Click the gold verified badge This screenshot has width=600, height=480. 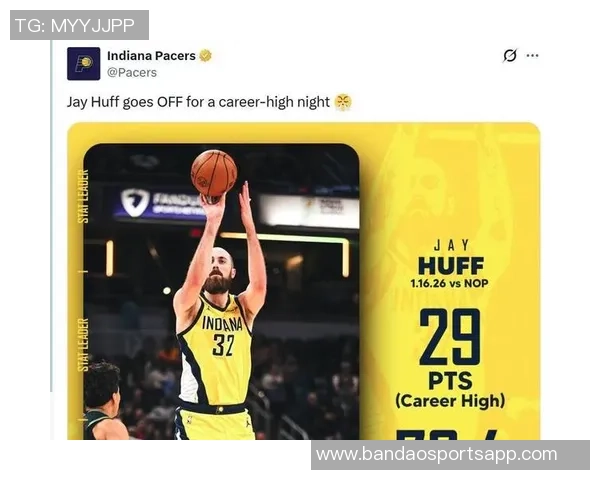tap(205, 56)
